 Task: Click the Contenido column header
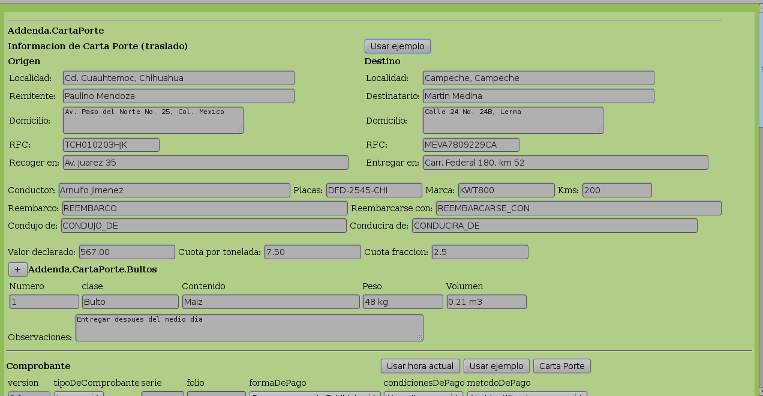(203, 286)
